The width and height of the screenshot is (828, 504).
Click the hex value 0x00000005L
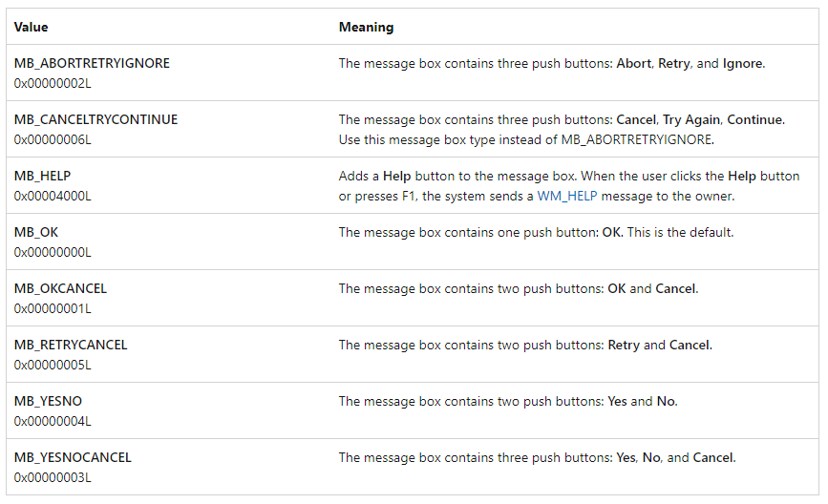pos(53,365)
